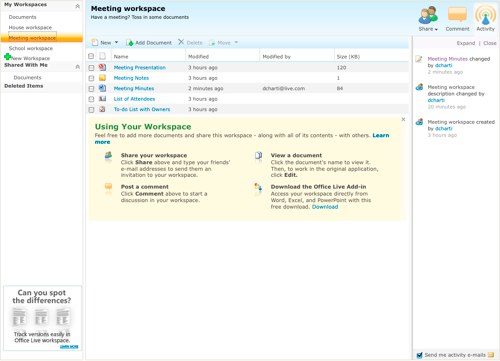
Task: Check the Meeting Minutes row checkbox
Action: (x=91, y=89)
